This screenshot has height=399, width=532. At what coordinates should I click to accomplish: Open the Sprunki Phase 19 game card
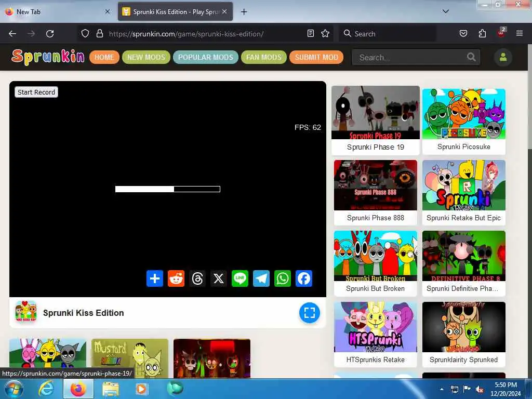click(x=376, y=121)
